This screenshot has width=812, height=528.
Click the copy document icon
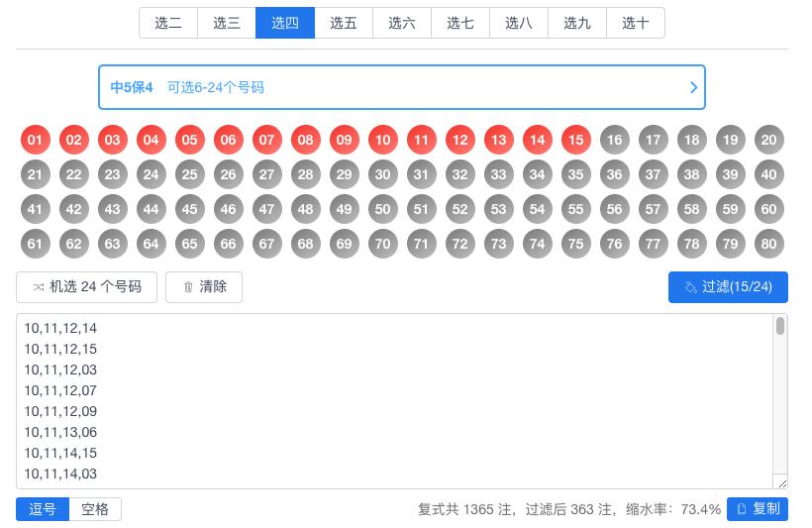tap(742, 509)
